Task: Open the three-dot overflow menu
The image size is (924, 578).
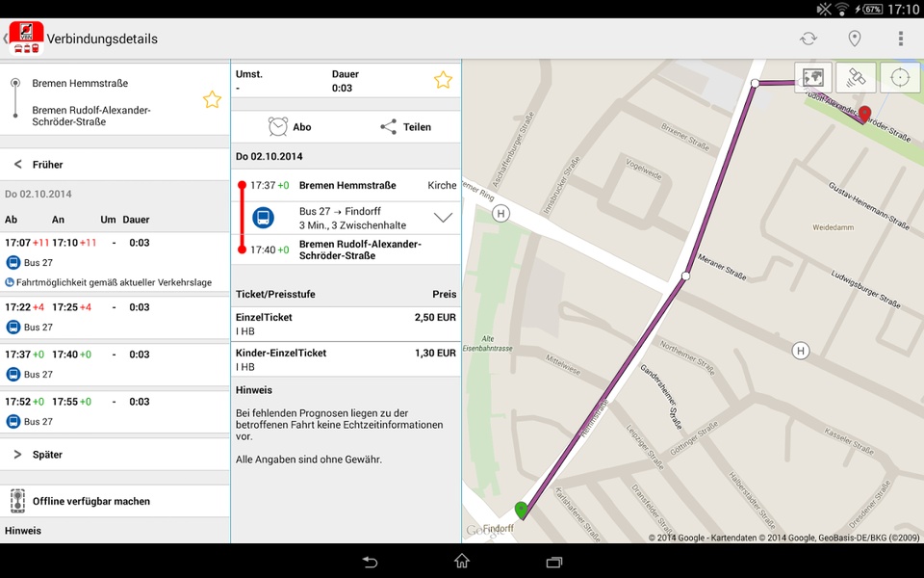Action: [x=901, y=39]
